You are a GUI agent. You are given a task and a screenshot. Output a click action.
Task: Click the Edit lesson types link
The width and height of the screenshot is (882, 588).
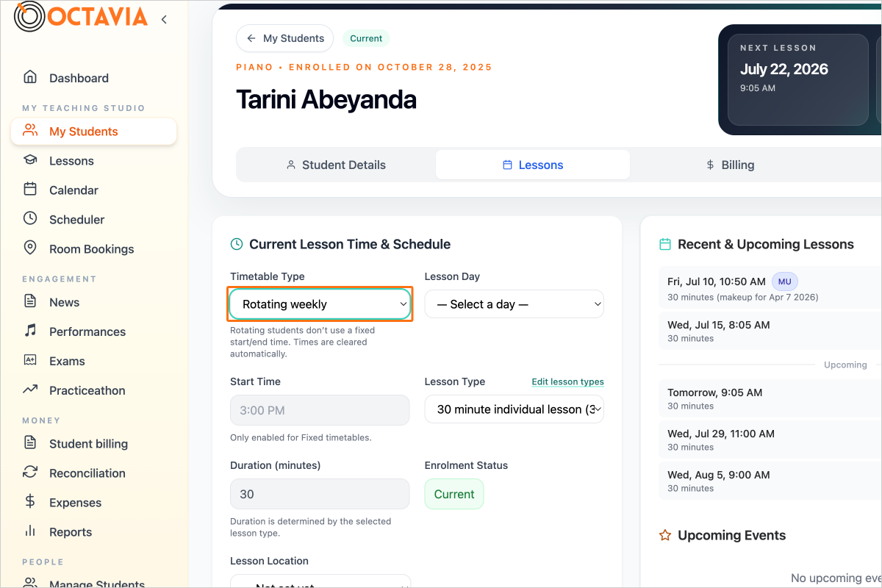567,381
